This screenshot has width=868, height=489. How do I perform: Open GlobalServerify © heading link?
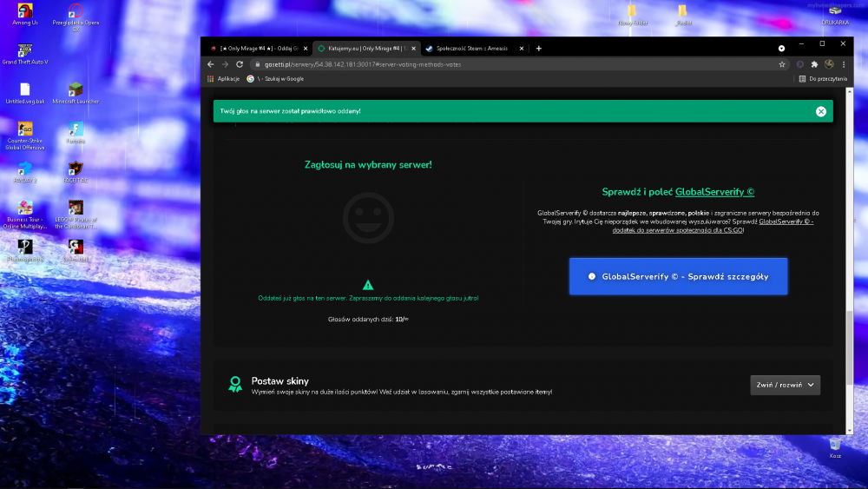[x=714, y=192]
